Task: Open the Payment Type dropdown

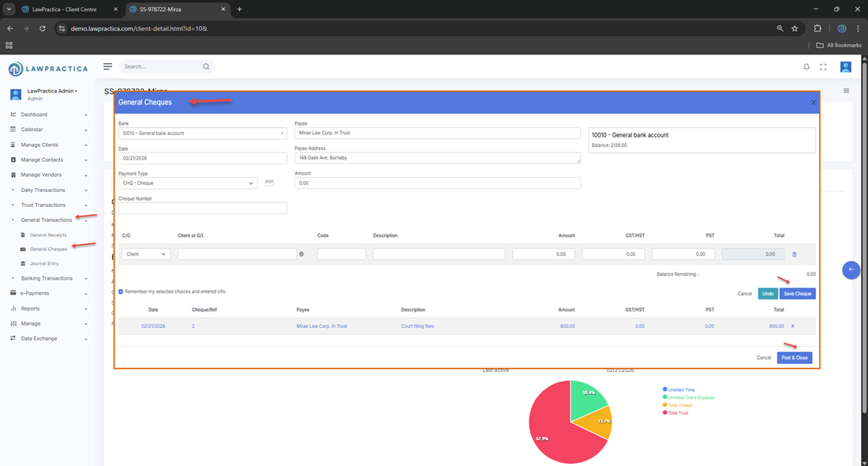Action: click(x=188, y=183)
